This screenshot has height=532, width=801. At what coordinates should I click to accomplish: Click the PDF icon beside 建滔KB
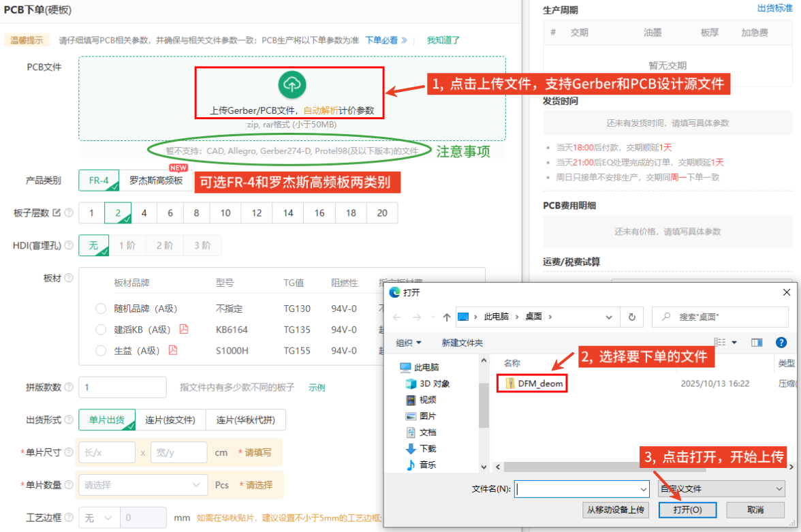pyautogui.click(x=183, y=330)
